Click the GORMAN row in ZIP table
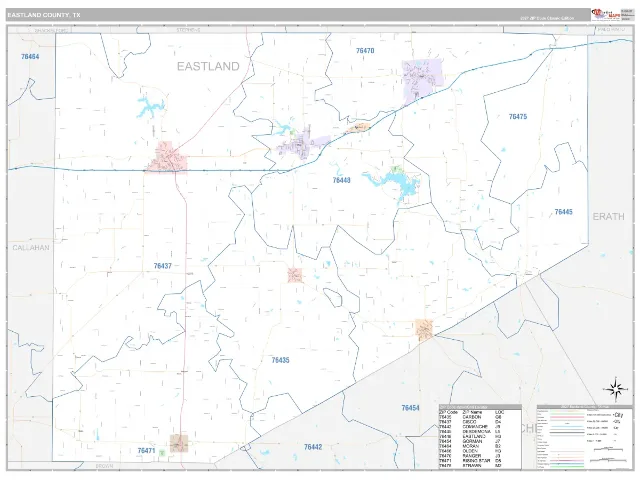The width and height of the screenshot is (640, 480). pyautogui.click(x=470, y=441)
